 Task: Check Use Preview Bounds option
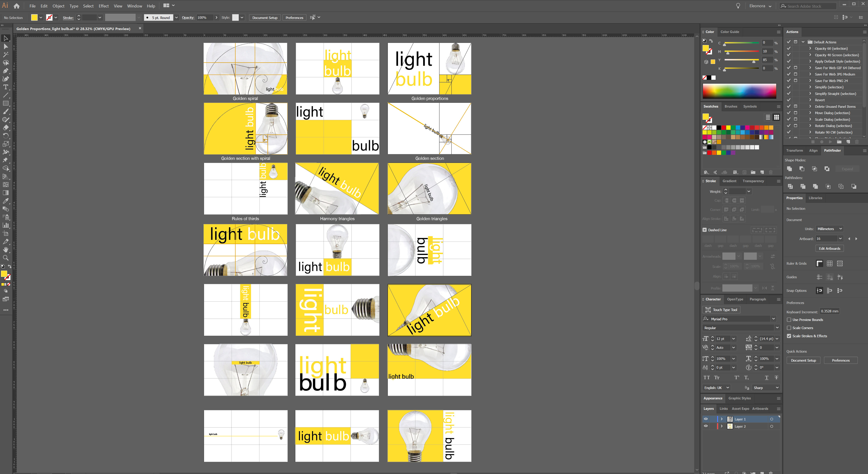789,320
